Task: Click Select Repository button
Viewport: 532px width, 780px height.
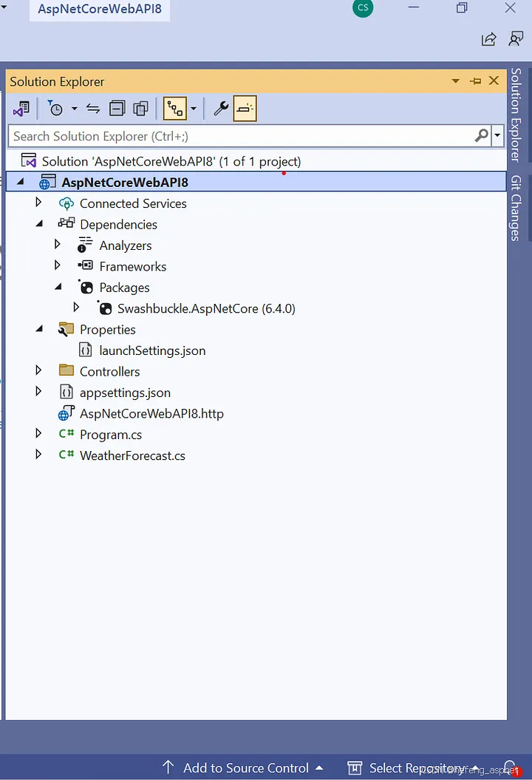Action: pos(413,767)
